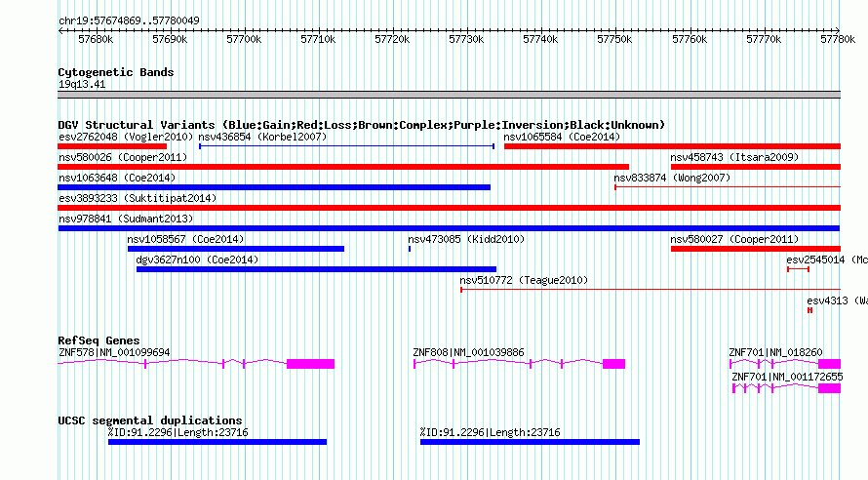The height and width of the screenshot is (480, 868).
Task: Click the 57780k ruler tick label
Action: pos(838,40)
